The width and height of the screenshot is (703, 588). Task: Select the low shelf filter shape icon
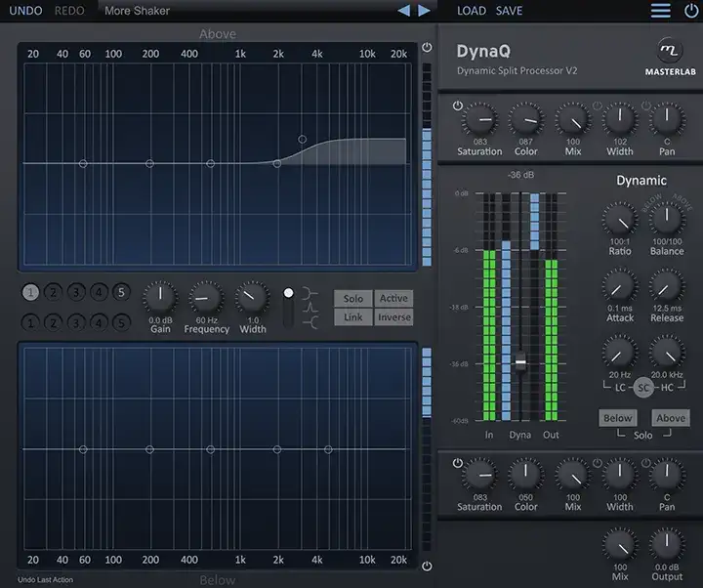[310, 293]
